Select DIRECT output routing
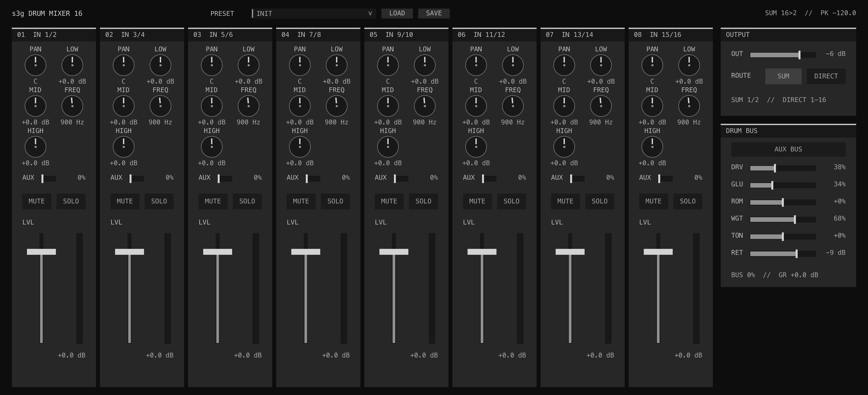The image size is (868, 395). tap(826, 76)
